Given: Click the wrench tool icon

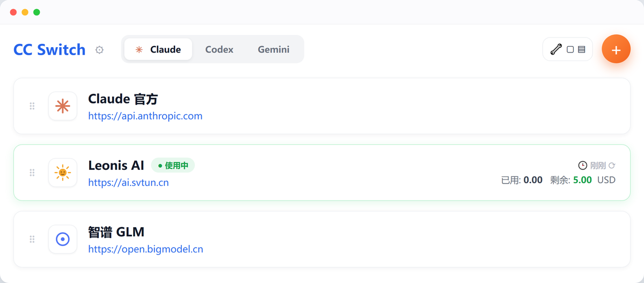Looking at the screenshot, I should coord(557,49).
